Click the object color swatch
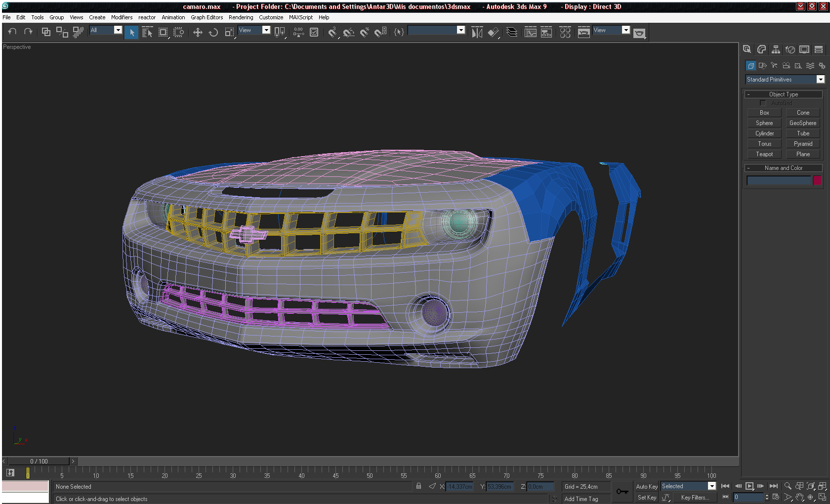 (x=817, y=180)
